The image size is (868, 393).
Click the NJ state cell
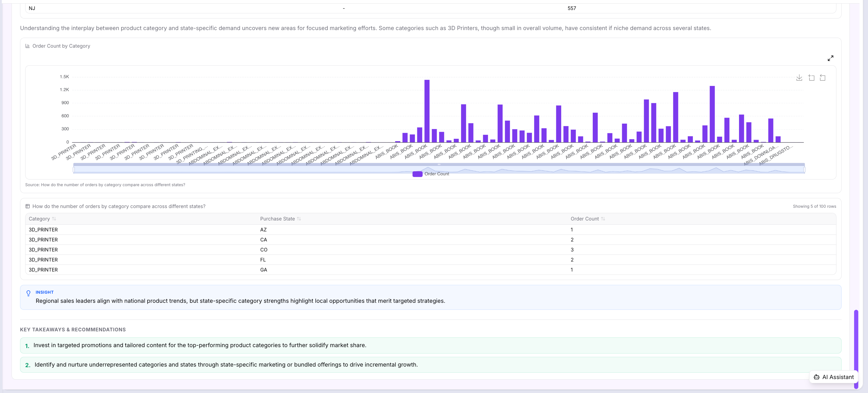pos(32,8)
